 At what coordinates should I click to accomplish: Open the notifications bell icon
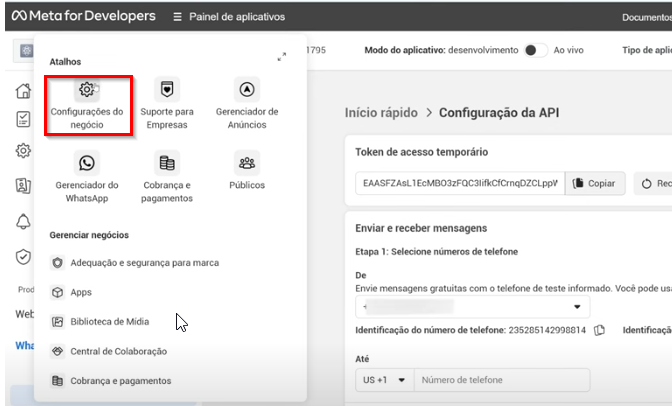point(23,221)
